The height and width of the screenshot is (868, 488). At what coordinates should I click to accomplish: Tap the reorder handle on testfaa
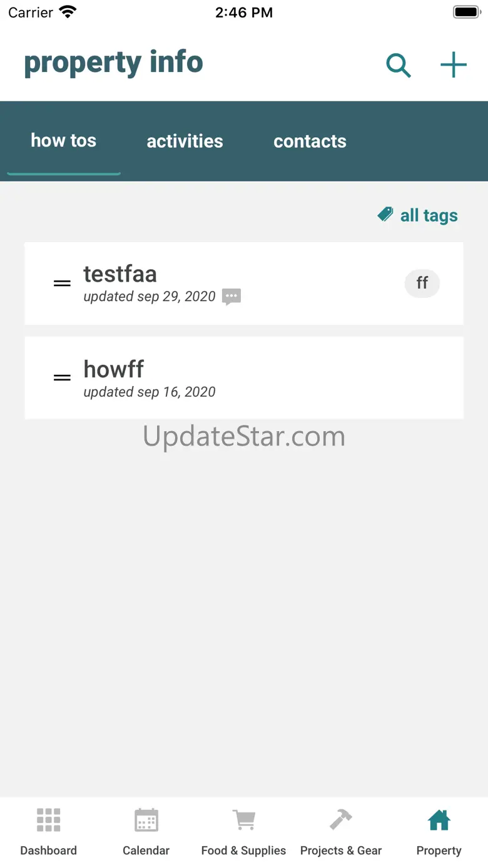click(62, 283)
